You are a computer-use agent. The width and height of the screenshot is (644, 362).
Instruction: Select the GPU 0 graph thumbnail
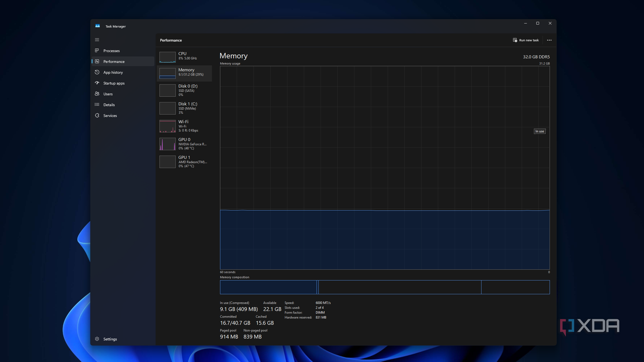tap(167, 144)
